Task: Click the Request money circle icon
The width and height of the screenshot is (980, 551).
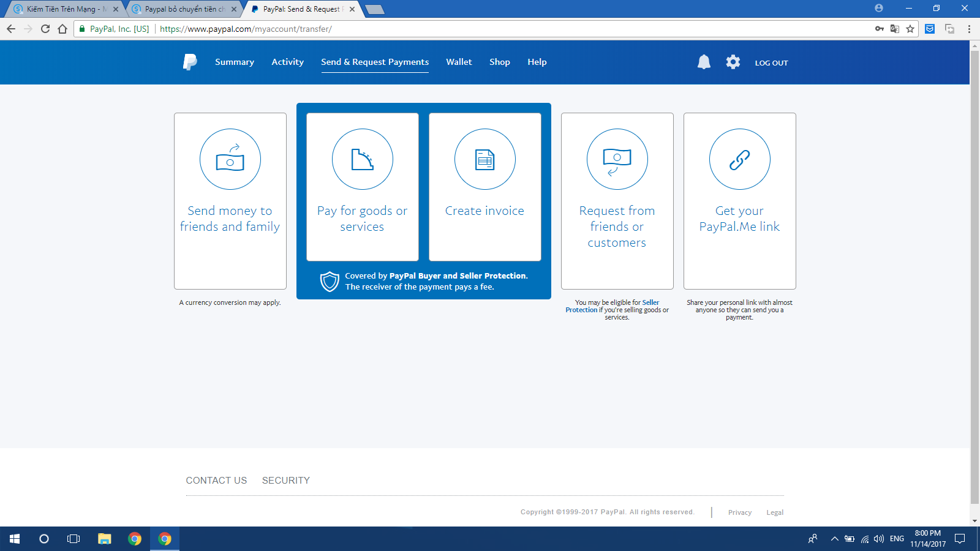Action: pyautogui.click(x=617, y=159)
